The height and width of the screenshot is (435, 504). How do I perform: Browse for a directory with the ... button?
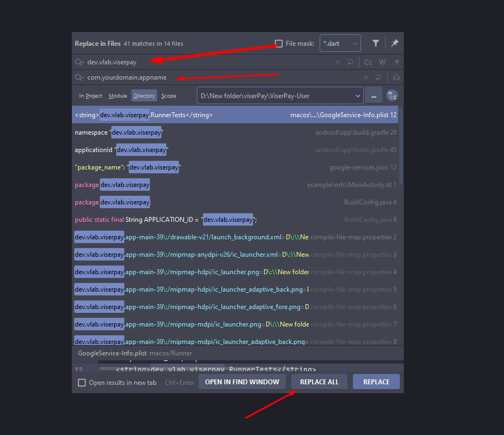[x=374, y=96]
